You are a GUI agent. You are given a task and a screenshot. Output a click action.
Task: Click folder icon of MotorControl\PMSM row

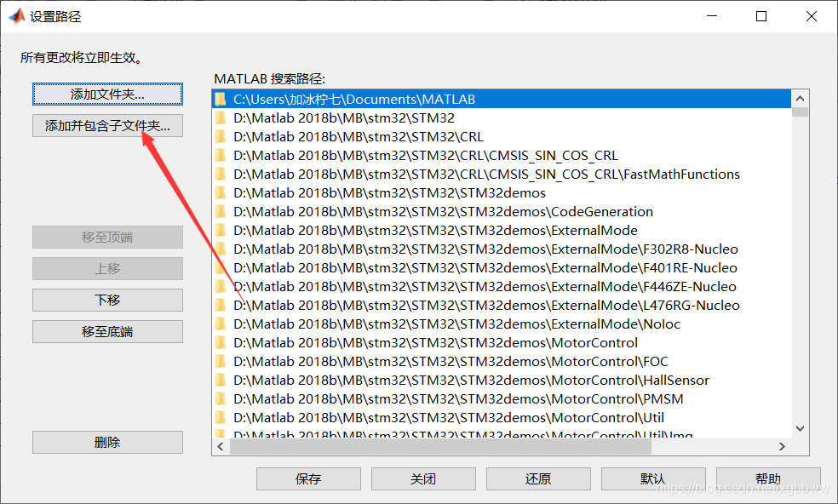(221, 398)
